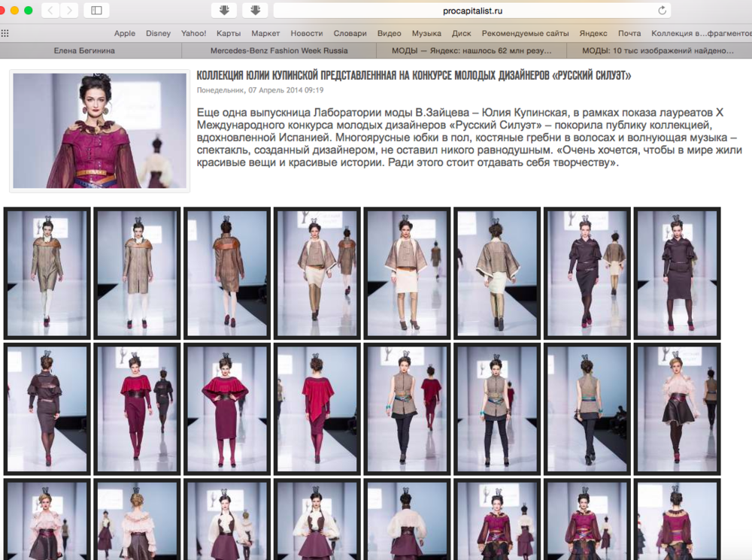Open the Видео bookmark

pyautogui.click(x=389, y=33)
